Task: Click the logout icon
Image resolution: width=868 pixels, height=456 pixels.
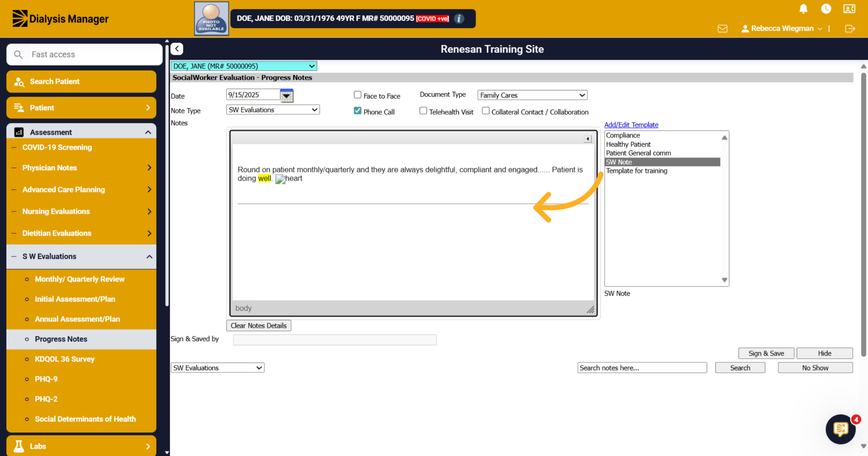Action: 850,29
